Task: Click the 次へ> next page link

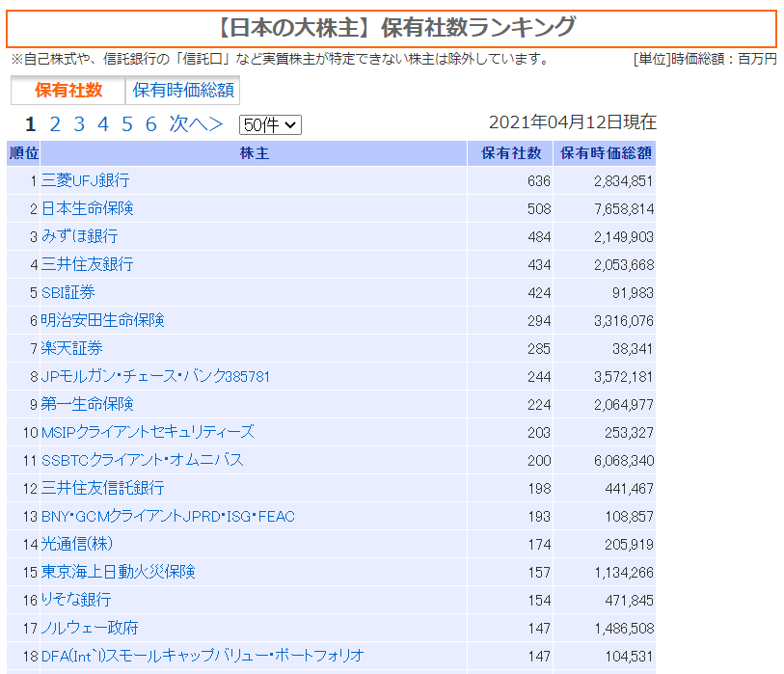Action: 197,124
